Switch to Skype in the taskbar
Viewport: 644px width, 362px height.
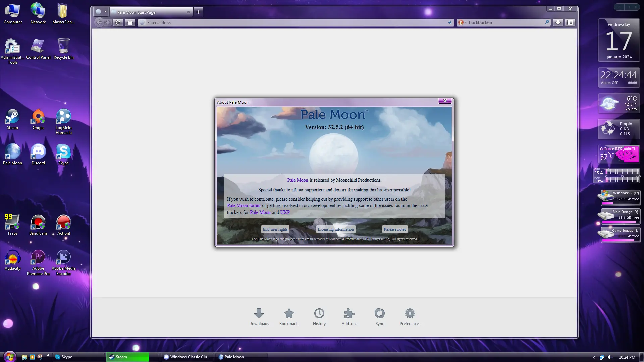point(79,357)
